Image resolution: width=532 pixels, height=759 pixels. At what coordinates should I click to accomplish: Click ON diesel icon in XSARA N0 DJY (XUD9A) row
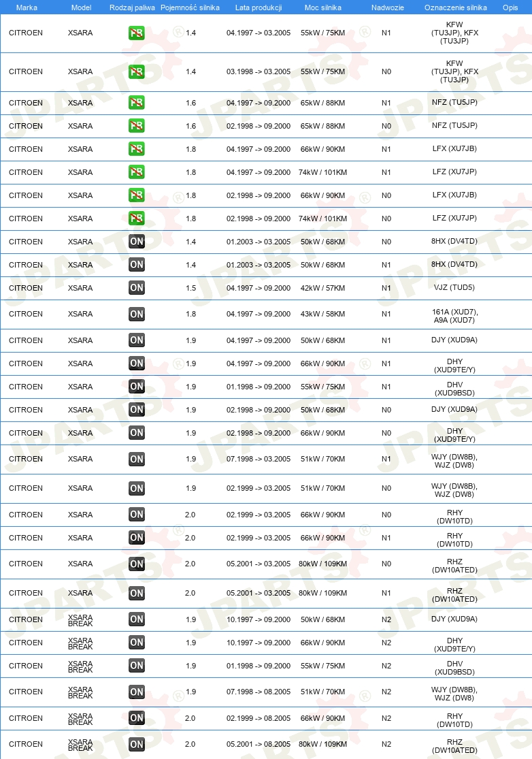[x=136, y=410]
